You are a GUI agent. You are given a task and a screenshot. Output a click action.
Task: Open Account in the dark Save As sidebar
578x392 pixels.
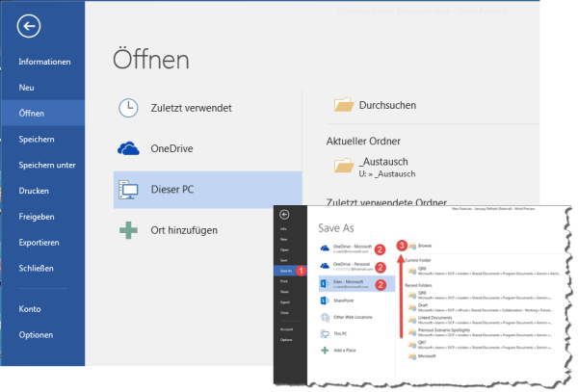[286, 329]
